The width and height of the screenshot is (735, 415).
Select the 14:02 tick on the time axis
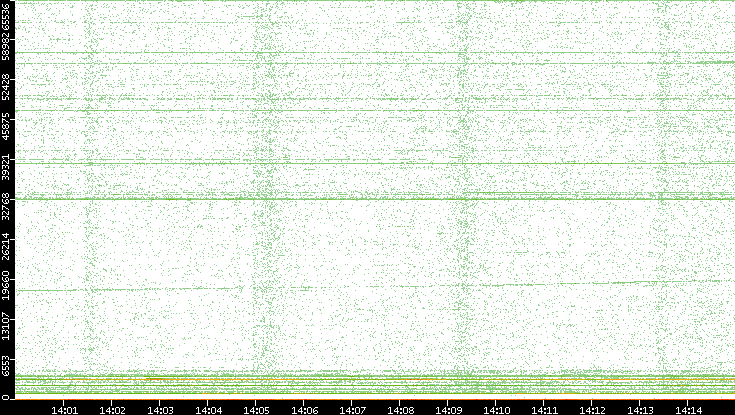pos(113,409)
